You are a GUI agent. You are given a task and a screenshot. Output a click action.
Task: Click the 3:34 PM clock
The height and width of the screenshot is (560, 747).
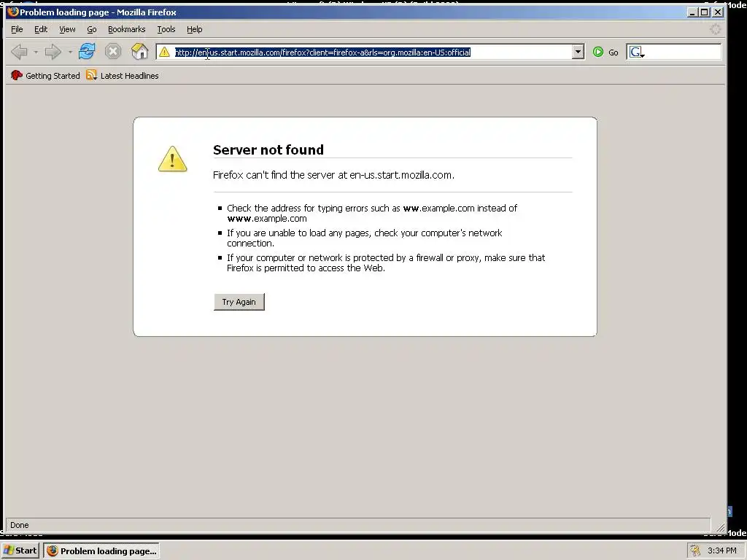click(721, 551)
